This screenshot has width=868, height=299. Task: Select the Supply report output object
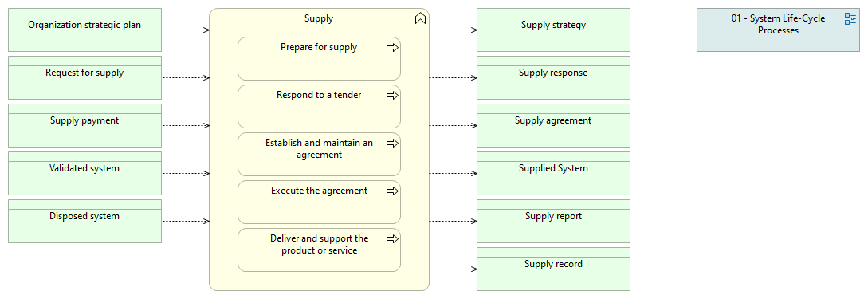554,221
